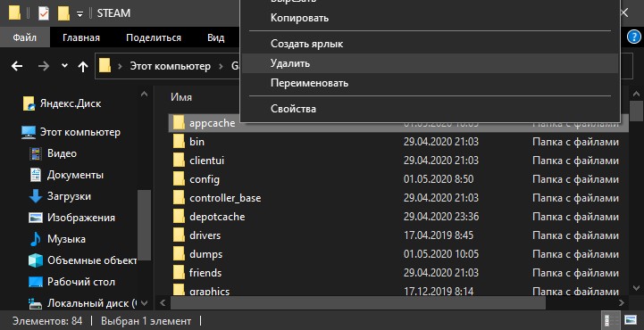
Task: Select the appcache folder
Action: click(213, 122)
